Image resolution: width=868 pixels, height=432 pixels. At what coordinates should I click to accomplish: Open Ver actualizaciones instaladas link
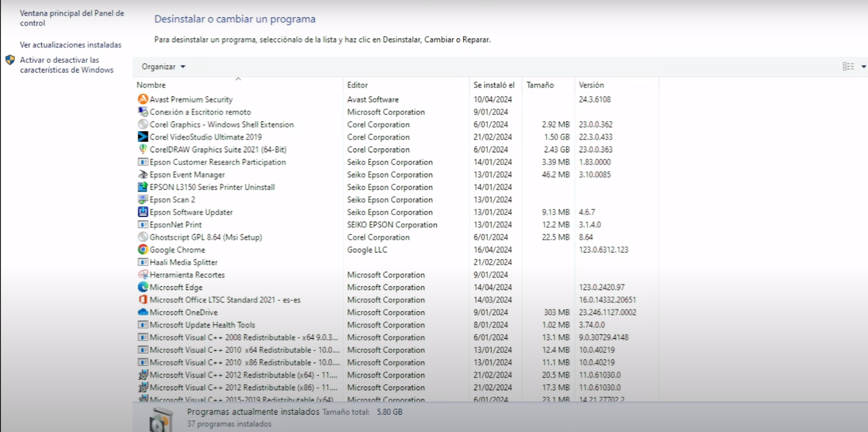pyautogui.click(x=71, y=45)
